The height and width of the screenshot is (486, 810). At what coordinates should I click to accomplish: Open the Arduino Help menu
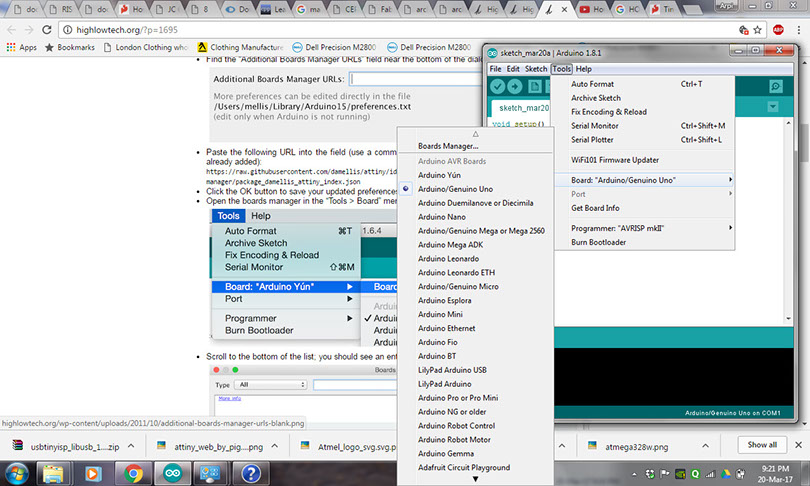click(x=584, y=69)
